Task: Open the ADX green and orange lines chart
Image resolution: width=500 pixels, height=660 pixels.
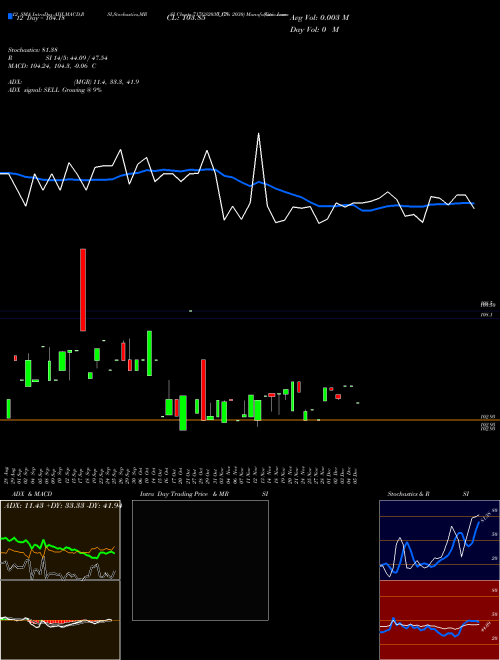Action: click(x=60, y=540)
